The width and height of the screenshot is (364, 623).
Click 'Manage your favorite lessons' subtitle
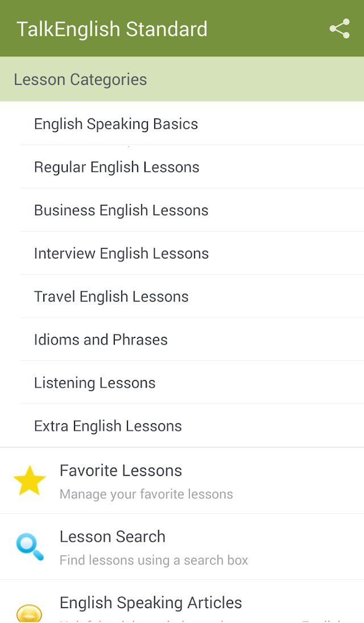[x=146, y=494]
